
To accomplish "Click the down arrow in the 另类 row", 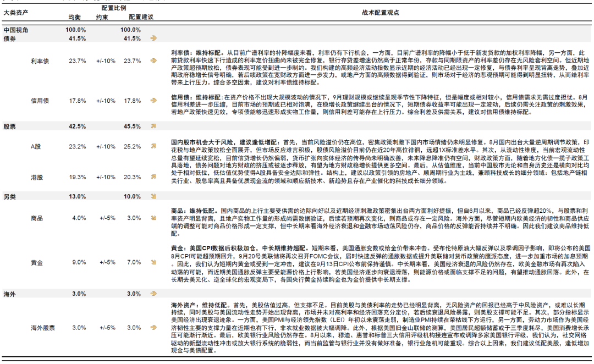I will (x=153, y=196).
